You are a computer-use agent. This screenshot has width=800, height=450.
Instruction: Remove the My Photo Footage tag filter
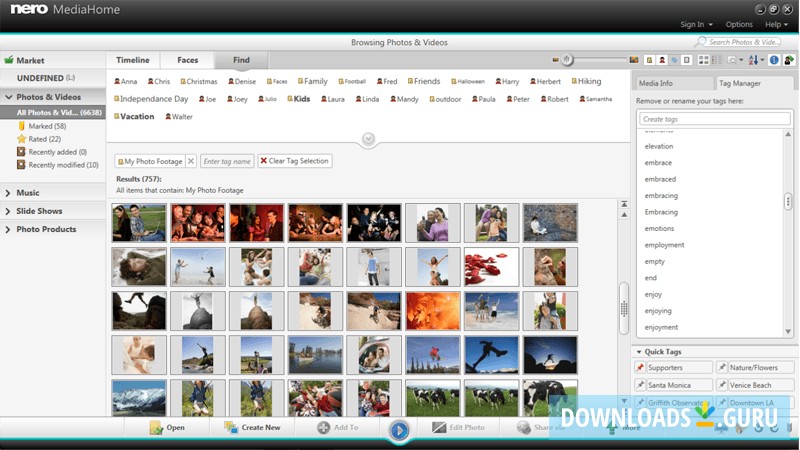click(x=191, y=161)
